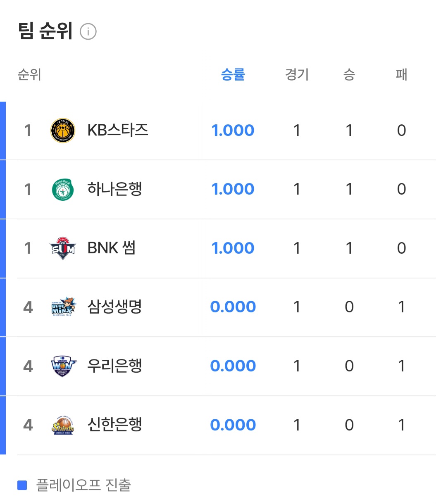Sort by the 승률 column header

(x=233, y=75)
